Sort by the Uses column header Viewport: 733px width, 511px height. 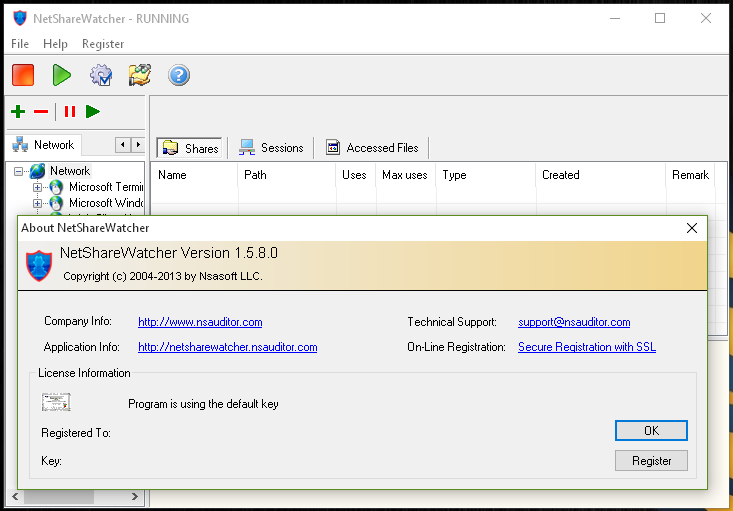click(355, 175)
